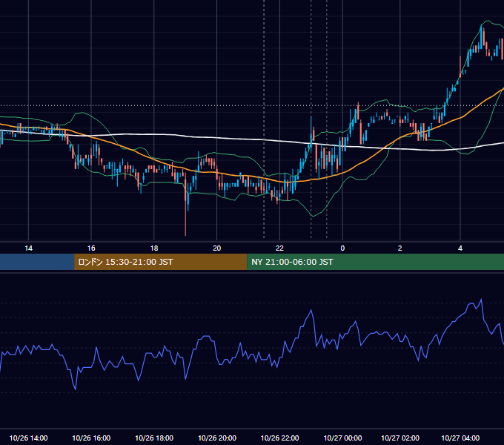Viewport: 504px width, 445px height.
Task: Click the NY 21:00-06:00 JST session bar
Action: tap(376, 262)
